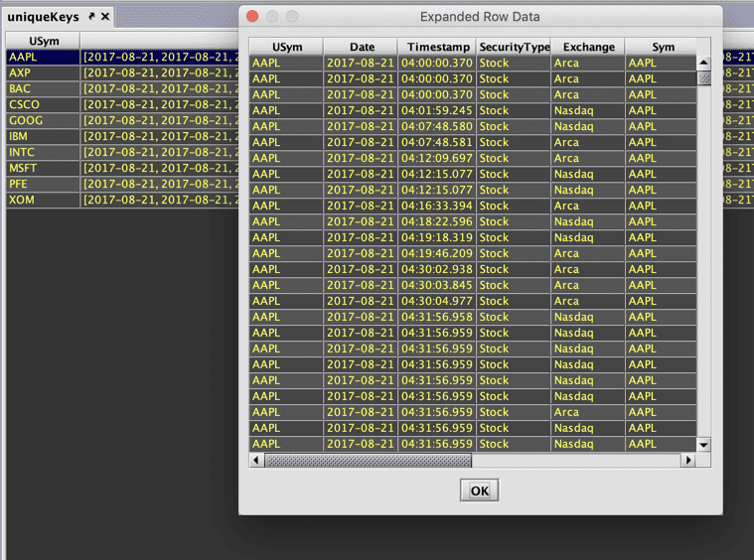This screenshot has width=754, height=560.
Task: Click the vertical scrollbar up arrow
Action: (703, 63)
